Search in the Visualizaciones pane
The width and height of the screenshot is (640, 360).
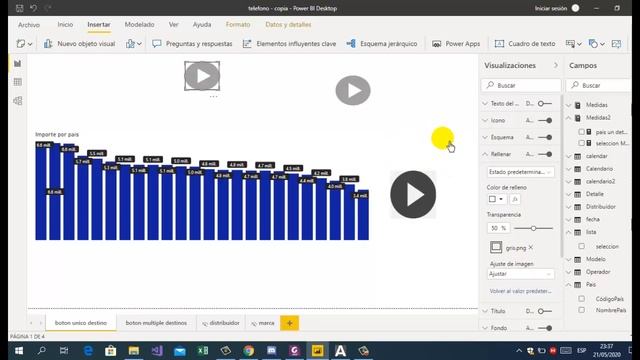point(521,85)
